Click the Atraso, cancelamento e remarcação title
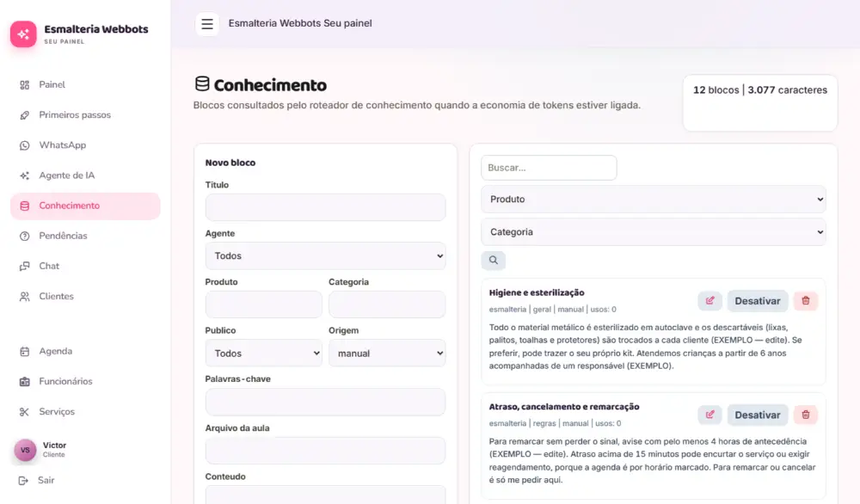 (x=564, y=407)
